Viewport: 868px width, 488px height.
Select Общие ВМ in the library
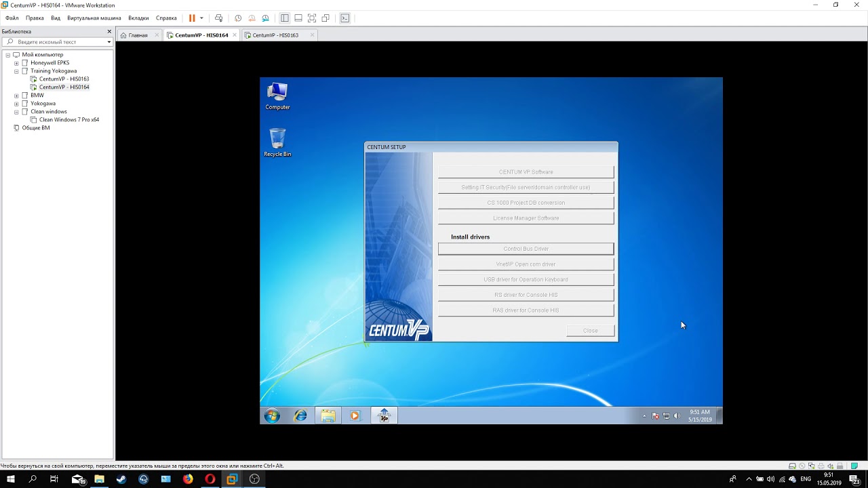click(x=35, y=128)
